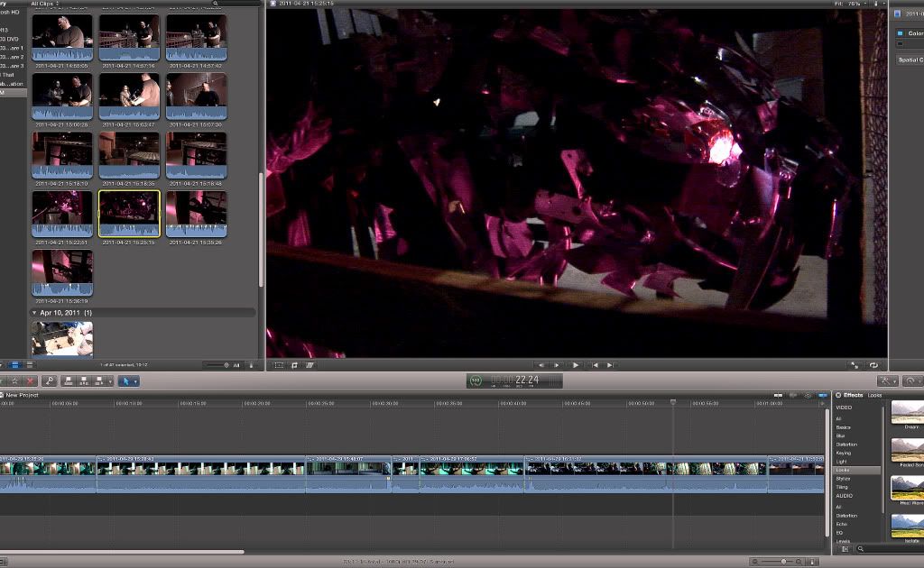Image resolution: width=924 pixels, height=568 pixels.
Task: Open the browser clip appearance options
Action: click(251, 365)
